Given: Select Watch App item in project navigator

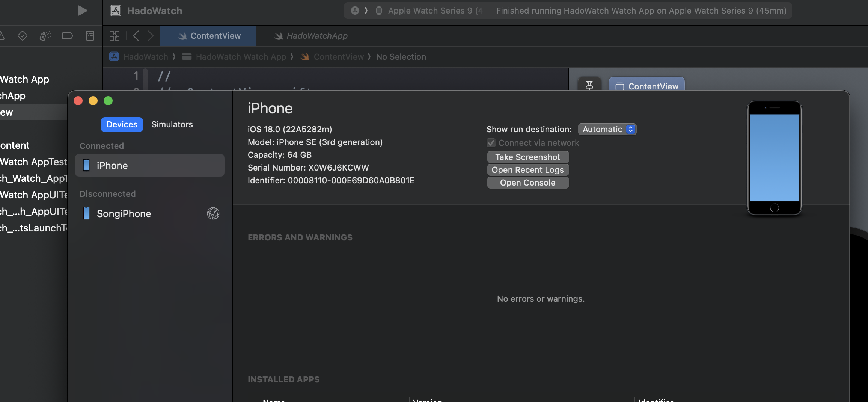Looking at the screenshot, I should [x=25, y=79].
